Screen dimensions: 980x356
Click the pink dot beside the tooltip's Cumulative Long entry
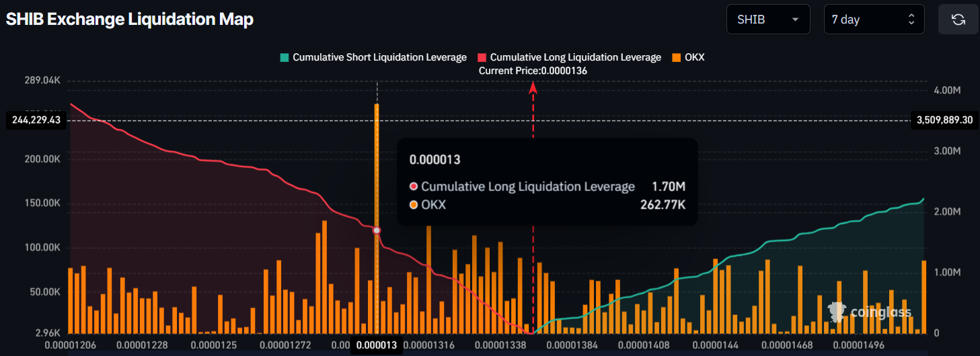(x=414, y=186)
